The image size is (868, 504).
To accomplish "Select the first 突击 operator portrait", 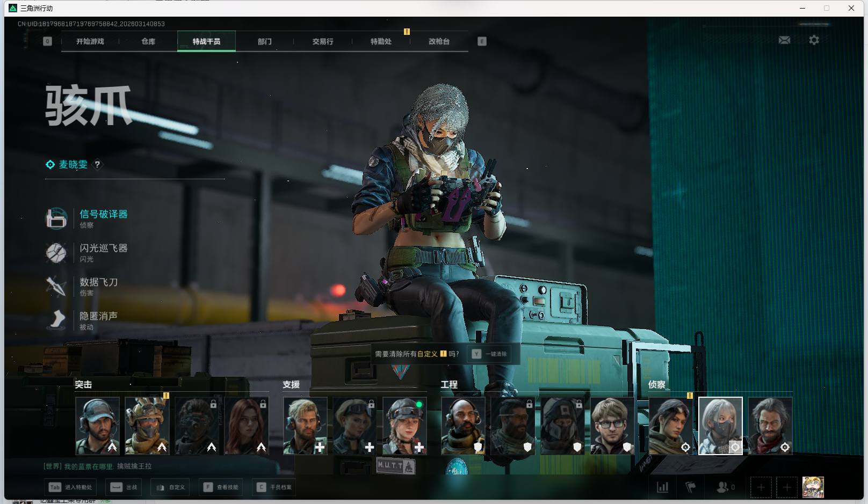I will tap(97, 426).
